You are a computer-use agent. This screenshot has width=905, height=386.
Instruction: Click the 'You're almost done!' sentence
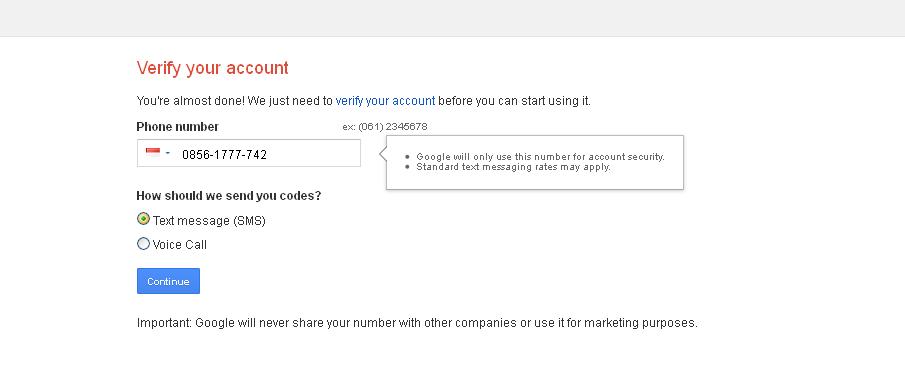364,100
